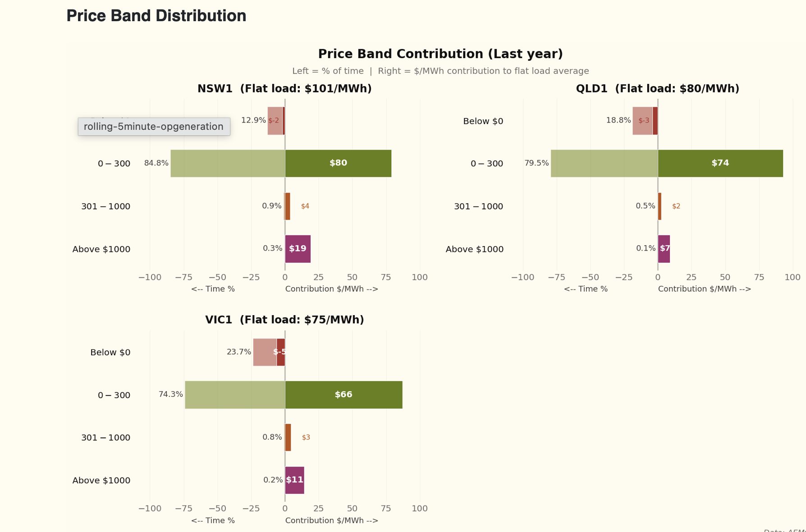Screen dimensions: 806x532
Task: Click the NSW1 Flat load $101/MWh title
Action: click(284, 89)
